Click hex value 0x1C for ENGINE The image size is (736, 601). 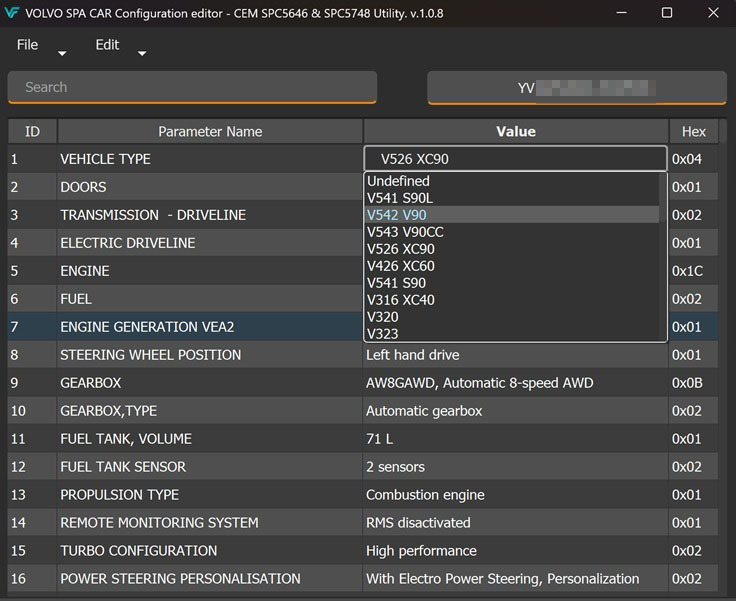coord(693,271)
